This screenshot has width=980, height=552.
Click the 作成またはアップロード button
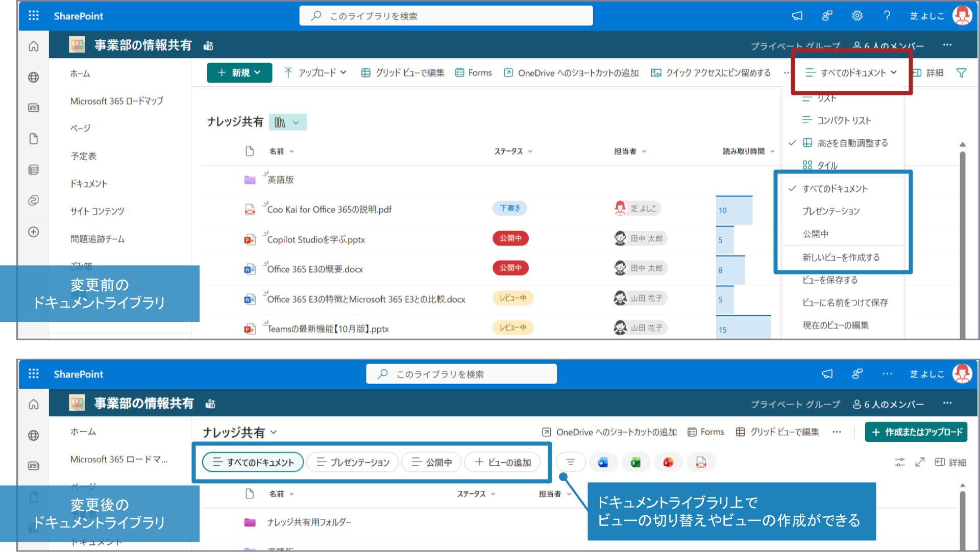pos(916,432)
